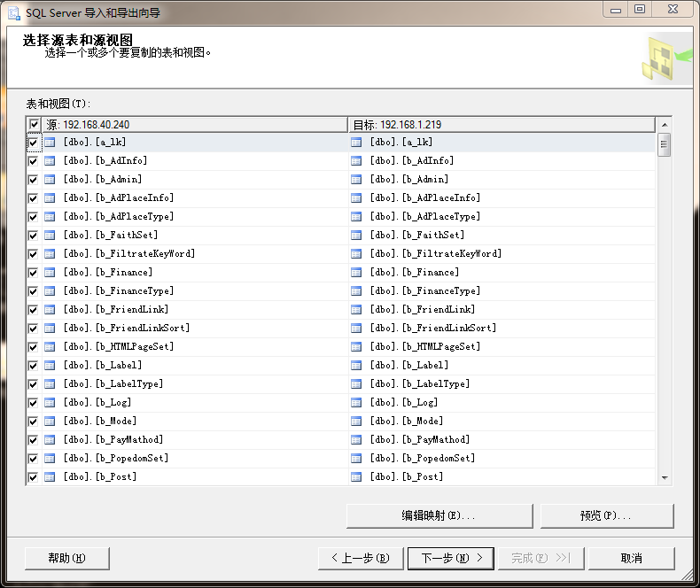
Task: Select source row text [dbo].[b_AdPlaceInfo]
Action: 119,197
